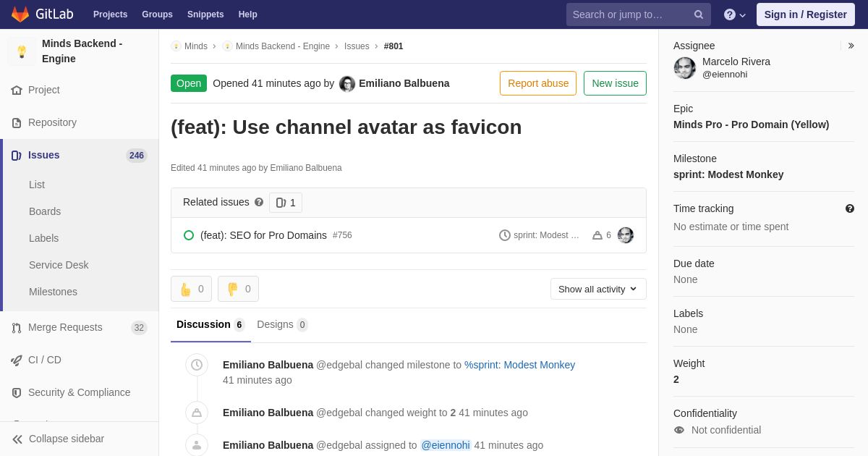Click the weight change icon in timeline
Image resolution: width=868 pixels, height=456 pixels.
197,413
